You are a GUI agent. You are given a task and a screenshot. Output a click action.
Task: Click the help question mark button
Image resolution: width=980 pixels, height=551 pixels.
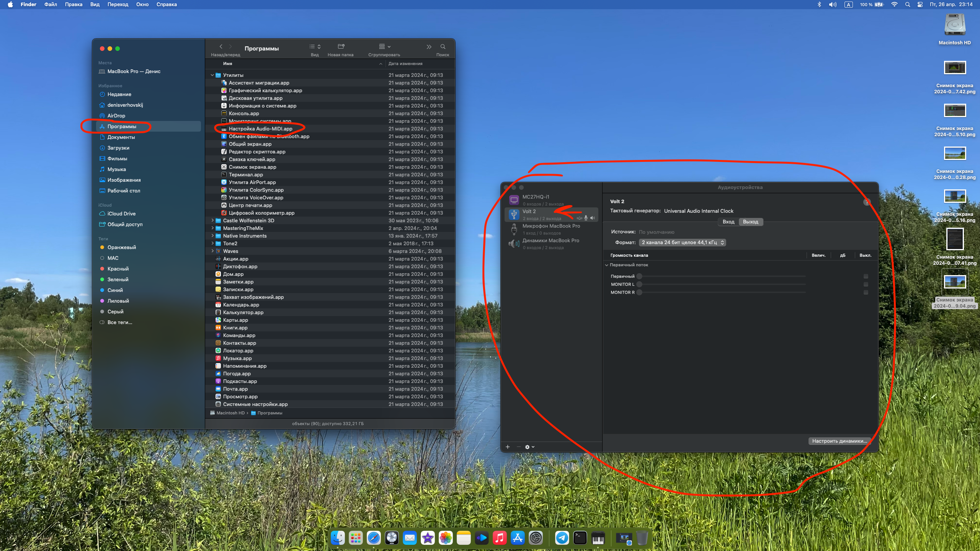(x=867, y=202)
